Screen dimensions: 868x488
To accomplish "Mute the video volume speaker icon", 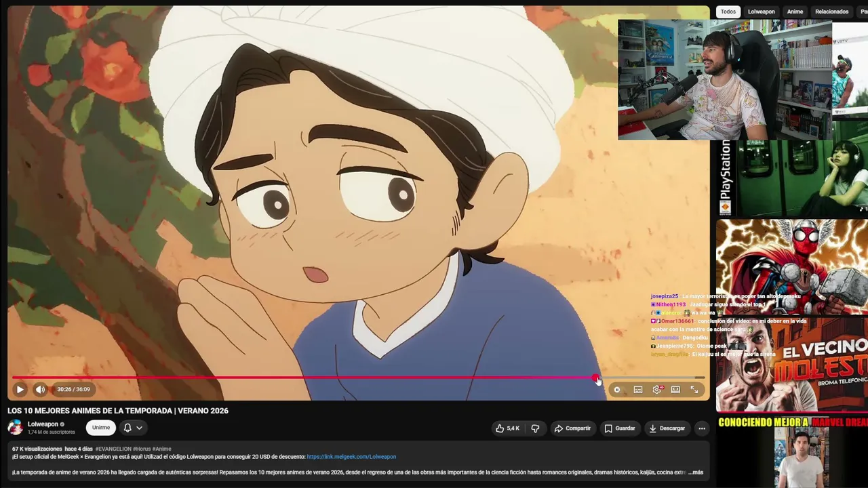I will point(40,390).
